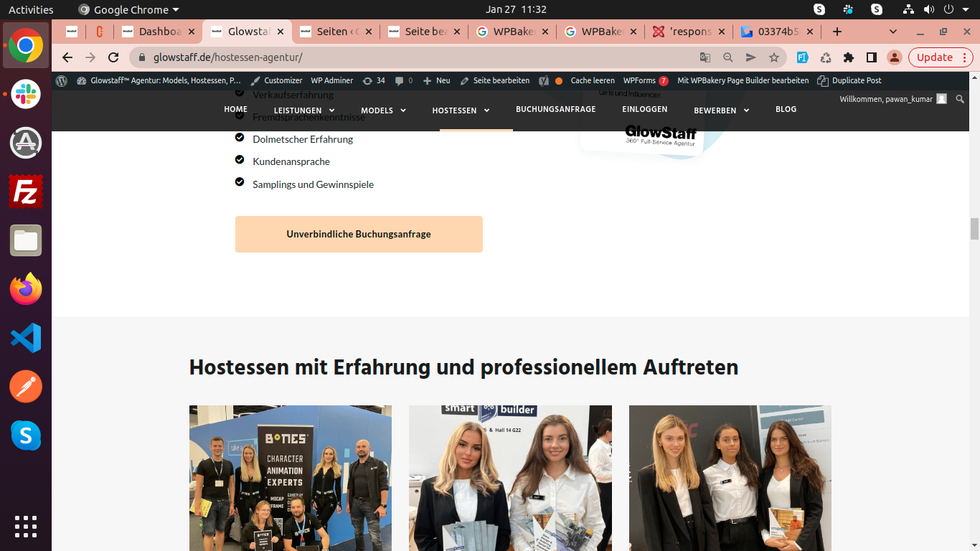The image size is (980, 551).
Task: Expand the Leistungen menu dropdown
Action: pyautogui.click(x=304, y=110)
